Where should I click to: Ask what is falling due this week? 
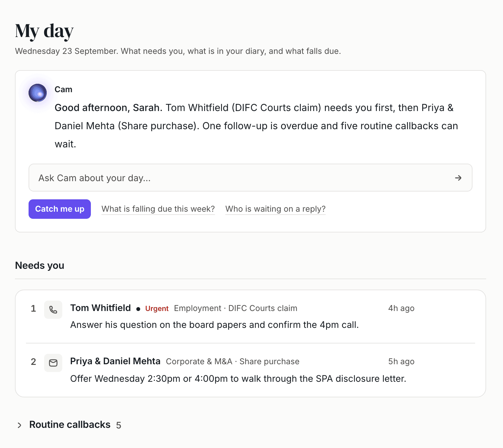point(158,209)
